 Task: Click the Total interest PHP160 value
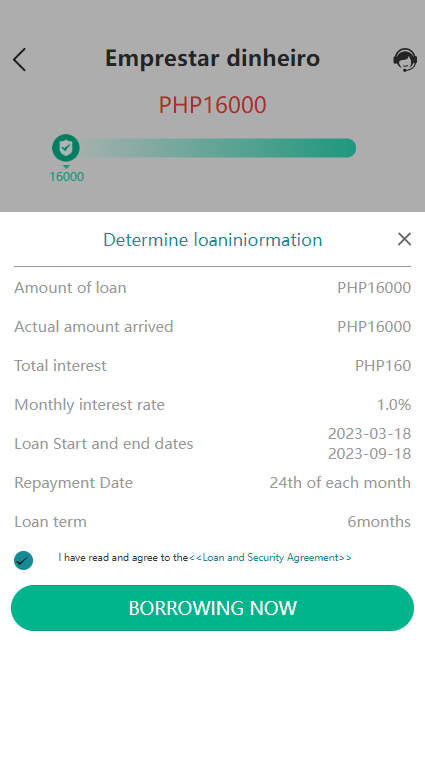(x=383, y=366)
